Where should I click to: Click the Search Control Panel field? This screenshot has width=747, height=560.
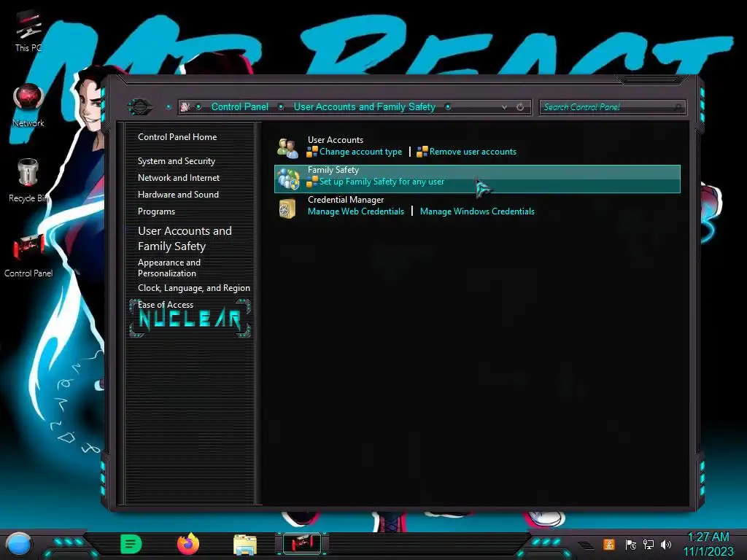(x=612, y=107)
